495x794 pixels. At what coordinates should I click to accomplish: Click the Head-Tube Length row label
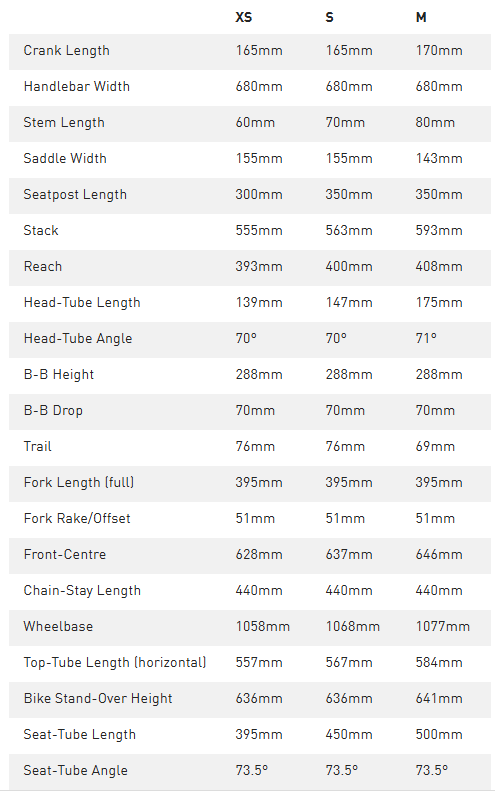tap(82, 303)
